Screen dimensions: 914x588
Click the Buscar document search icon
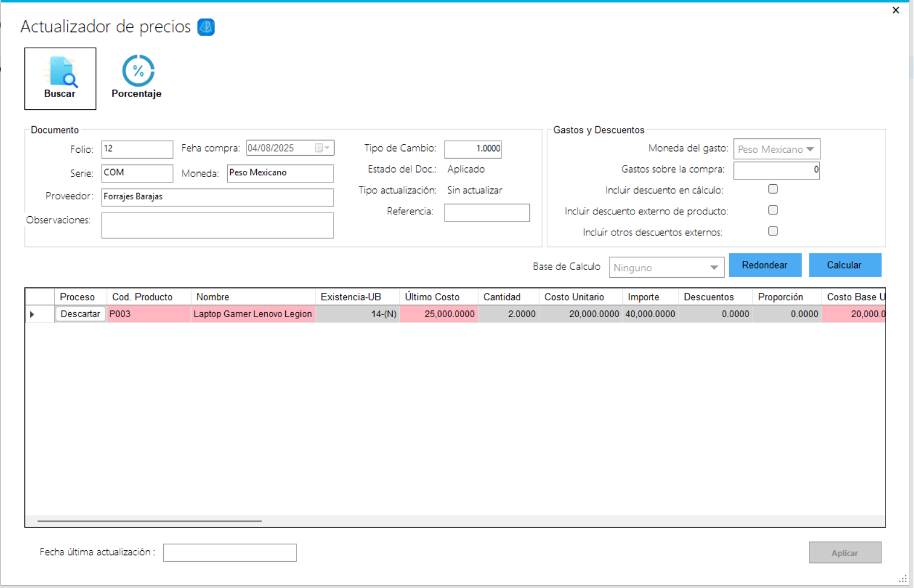coord(60,78)
